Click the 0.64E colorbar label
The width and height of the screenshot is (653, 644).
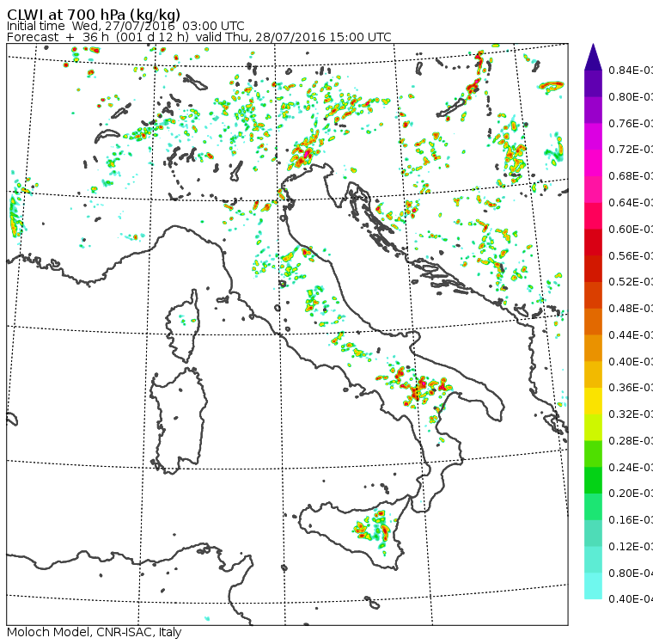(x=631, y=203)
